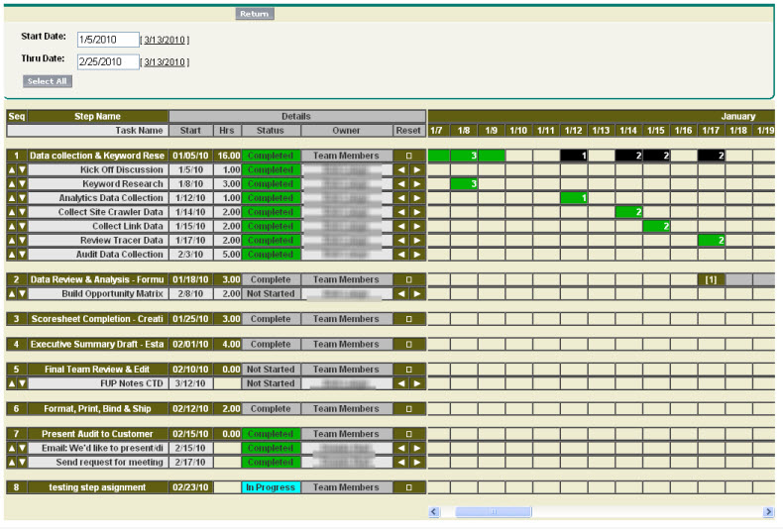The width and height of the screenshot is (783, 532).
Task: Check reset box for Data Review & Analysis step
Action: coord(409,279)
